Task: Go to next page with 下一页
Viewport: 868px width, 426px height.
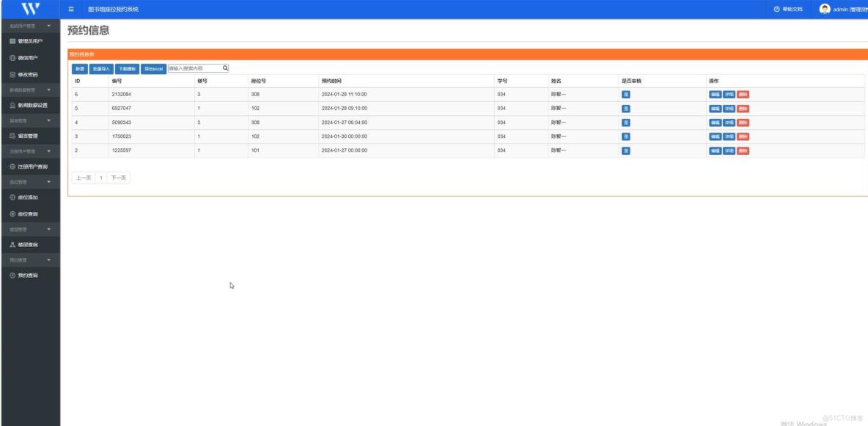Action: (x=119, y=178)
